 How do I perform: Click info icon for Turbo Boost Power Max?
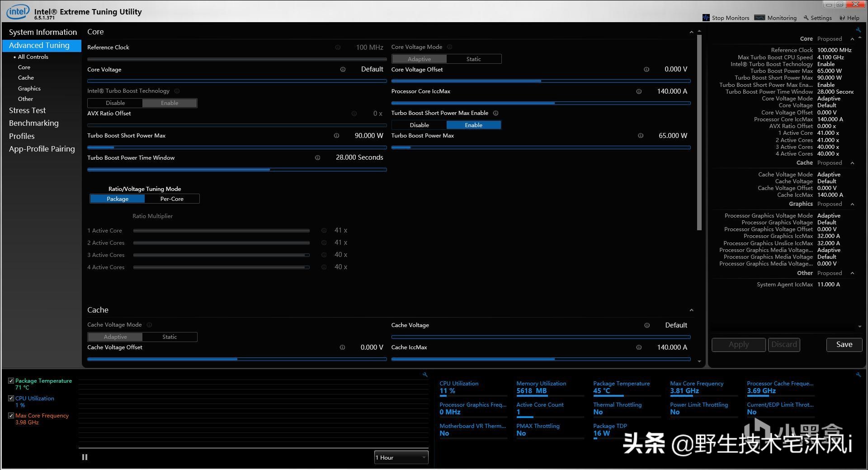[x=641, y=136]
